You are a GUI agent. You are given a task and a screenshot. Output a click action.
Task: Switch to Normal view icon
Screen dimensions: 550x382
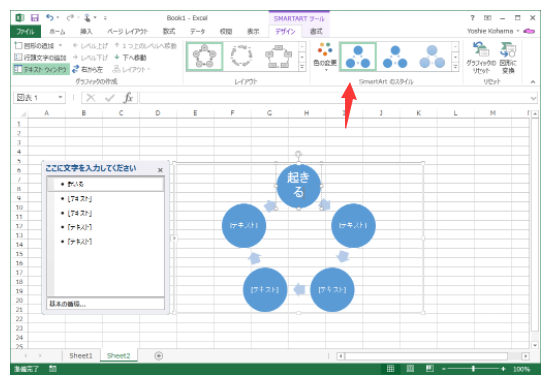coord(390,369)
